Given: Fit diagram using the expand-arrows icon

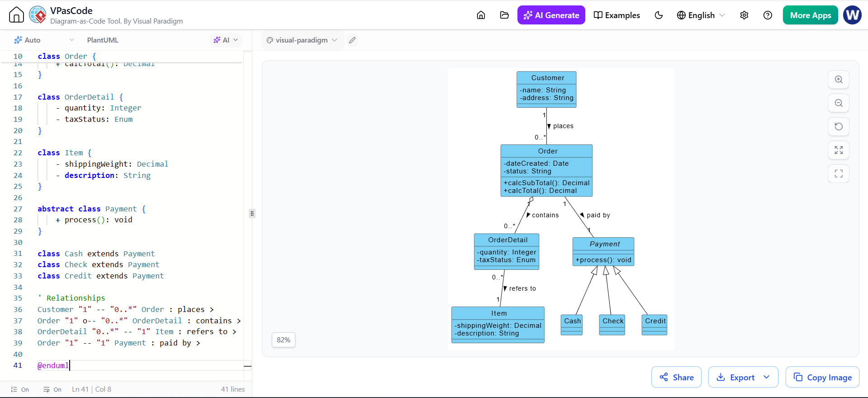Looking at the screenshot, I should pyautogui.click(x=838, y=150).
